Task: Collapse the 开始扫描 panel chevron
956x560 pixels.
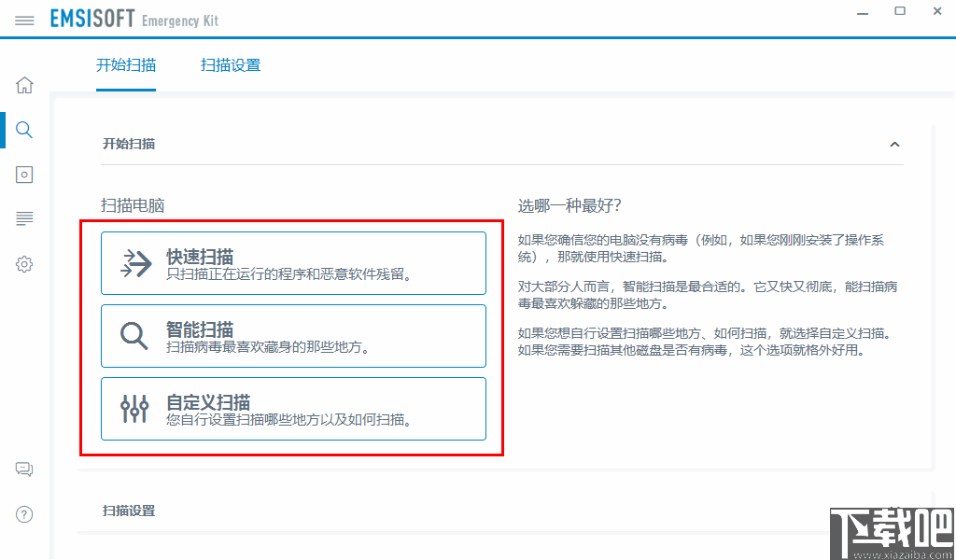Action: [894, 144]
